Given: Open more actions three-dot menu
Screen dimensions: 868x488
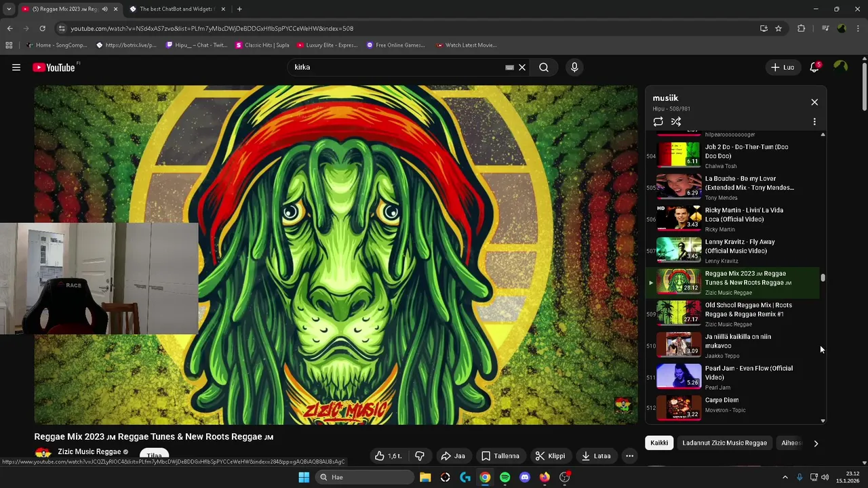Looking at the screenshot, I should point(629,456).
